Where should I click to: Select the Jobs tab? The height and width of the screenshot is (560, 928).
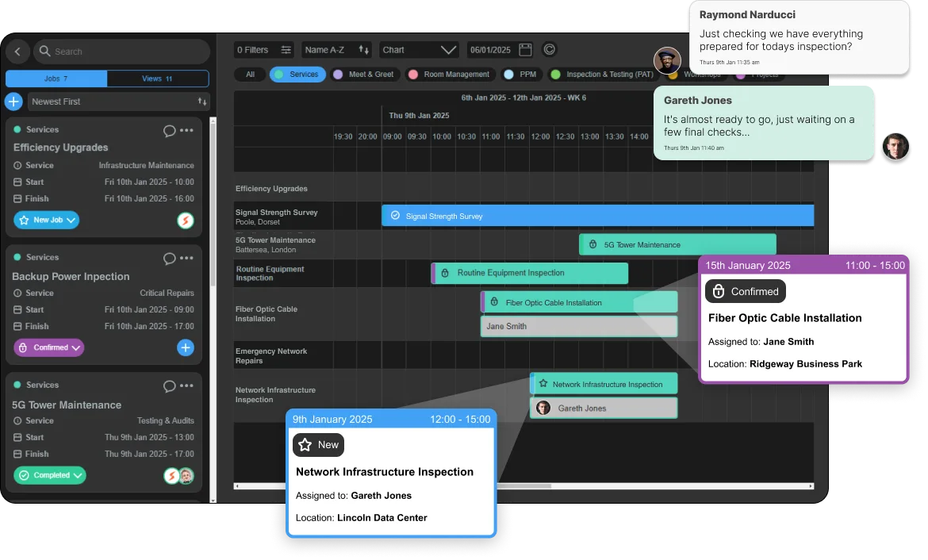[56, 79]
